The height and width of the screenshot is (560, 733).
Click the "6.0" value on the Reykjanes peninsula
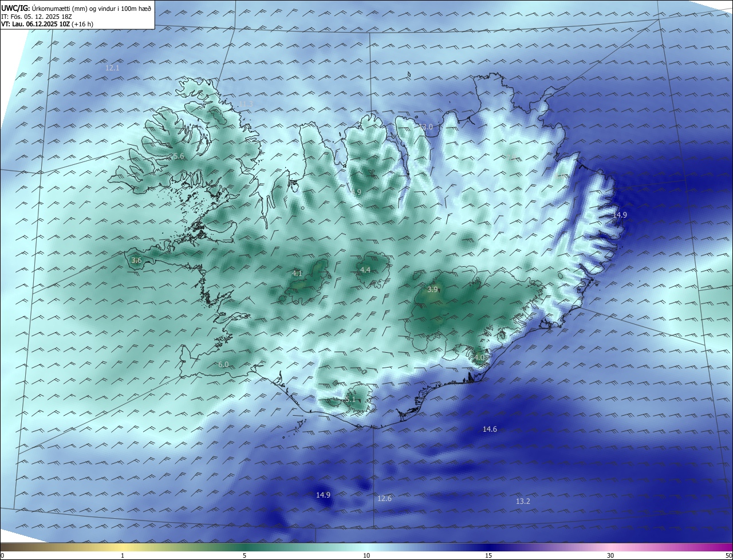coord(223,364)
